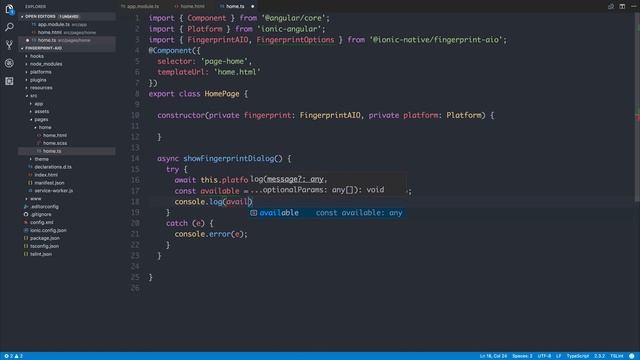Open home.html in the home folder

click(55, 135)
